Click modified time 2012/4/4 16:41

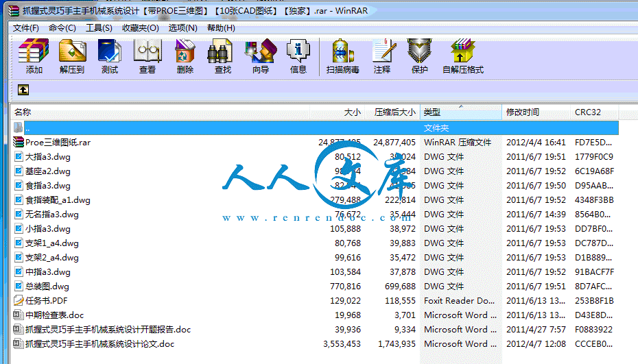coord(536,142)
